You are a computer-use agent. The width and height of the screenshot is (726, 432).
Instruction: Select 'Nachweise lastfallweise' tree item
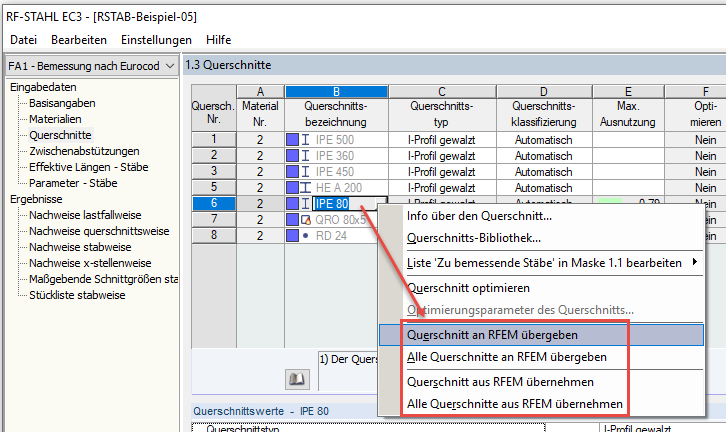click(85, 215)
